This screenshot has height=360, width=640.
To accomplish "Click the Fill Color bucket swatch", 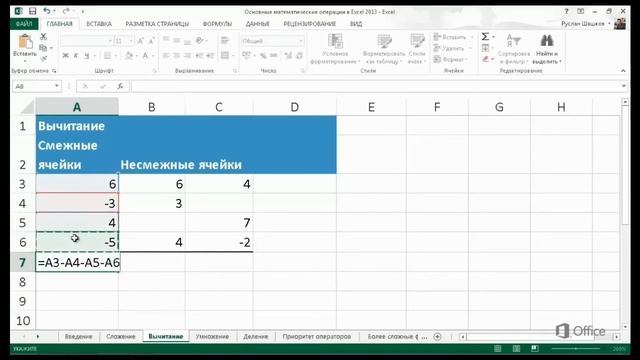I will [x=129, y=56].
